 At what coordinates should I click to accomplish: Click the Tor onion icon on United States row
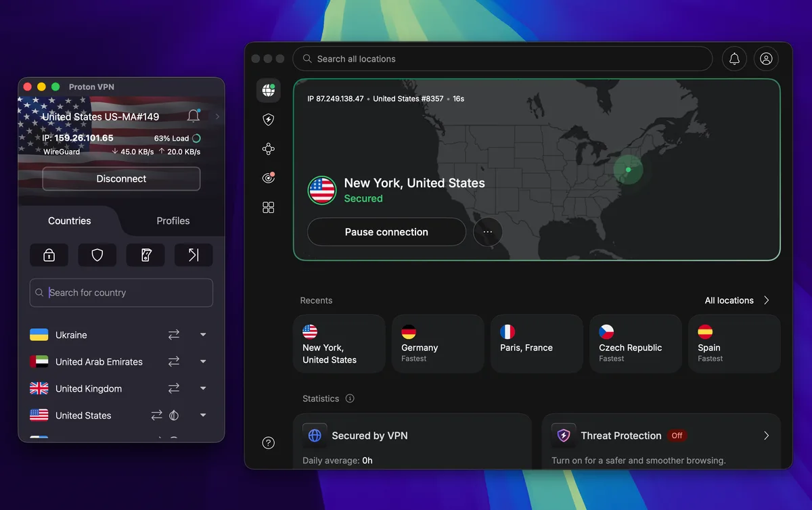174,415
